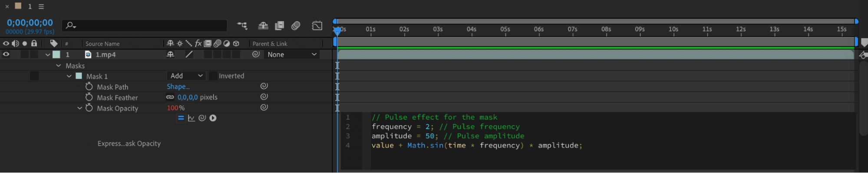Click the timeline layer search field

[x=145, y=26]
